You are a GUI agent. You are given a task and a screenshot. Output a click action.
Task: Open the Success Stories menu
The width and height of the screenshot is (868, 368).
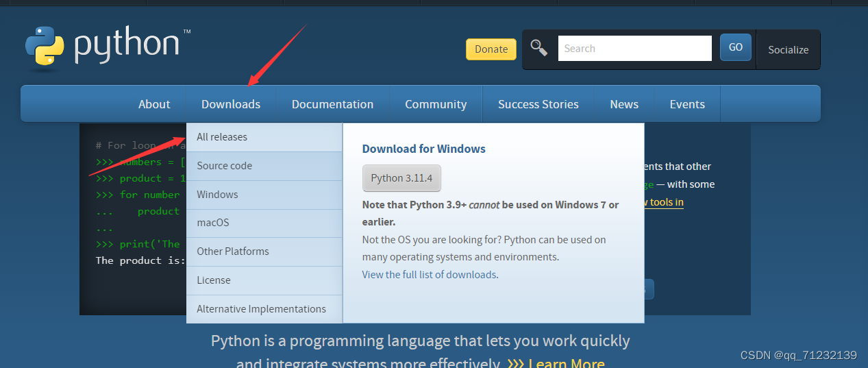click(538, 104)
